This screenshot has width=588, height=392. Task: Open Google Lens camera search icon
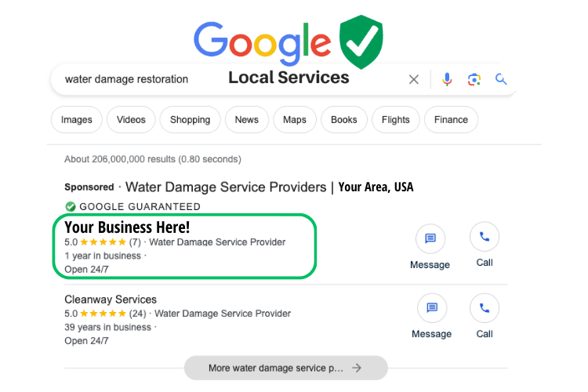tap(474, 79)
